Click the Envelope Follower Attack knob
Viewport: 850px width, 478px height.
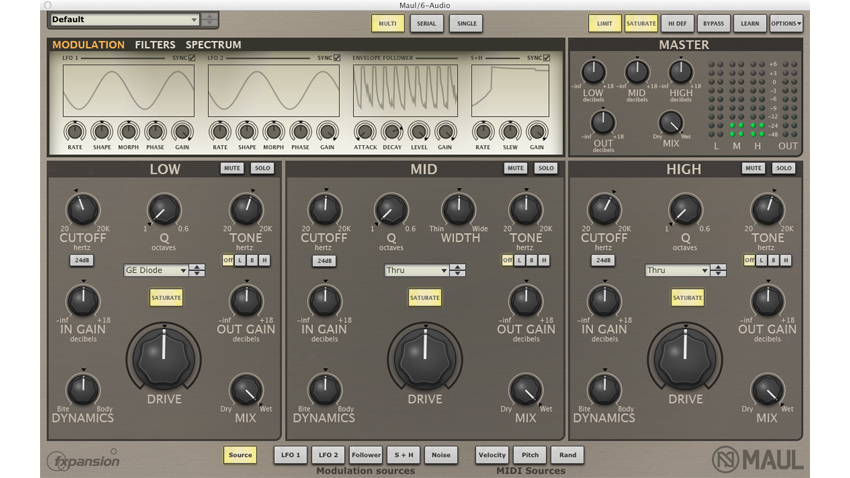tap(365, 132)
